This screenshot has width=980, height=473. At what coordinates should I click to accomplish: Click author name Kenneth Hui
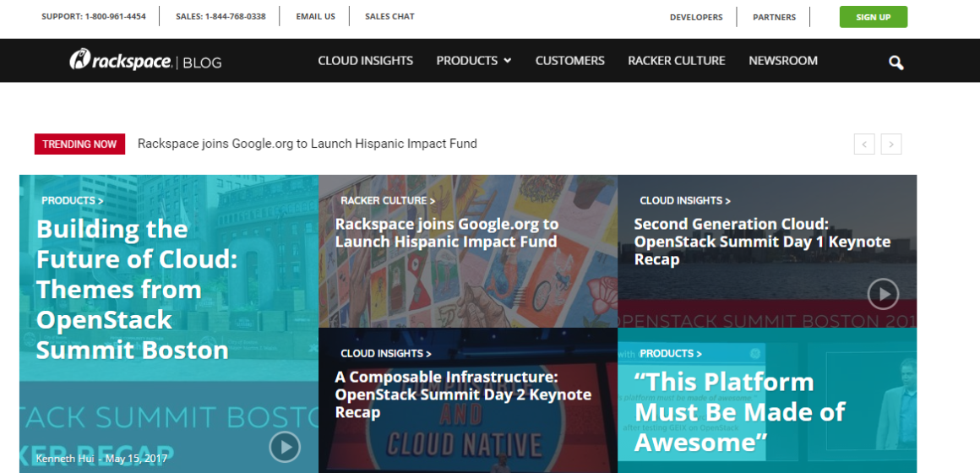click(64, 458)
